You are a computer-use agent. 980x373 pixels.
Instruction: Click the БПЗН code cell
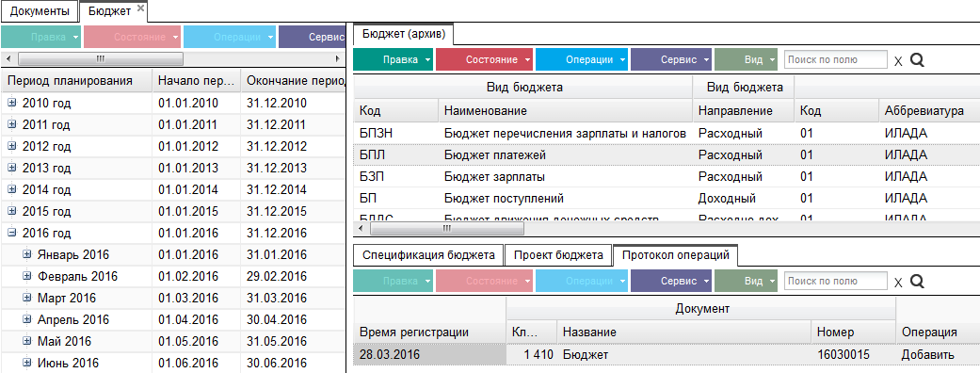[x=395, y=133]
